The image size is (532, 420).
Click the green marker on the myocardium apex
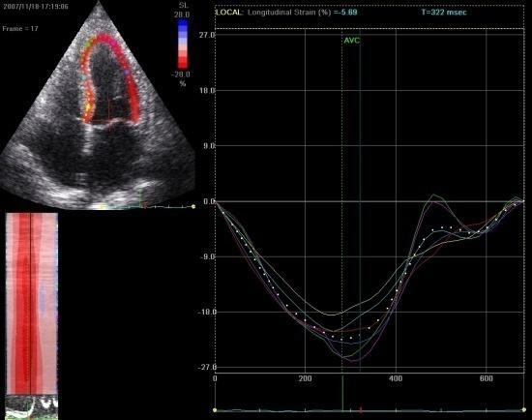click(x=87, y=45)
